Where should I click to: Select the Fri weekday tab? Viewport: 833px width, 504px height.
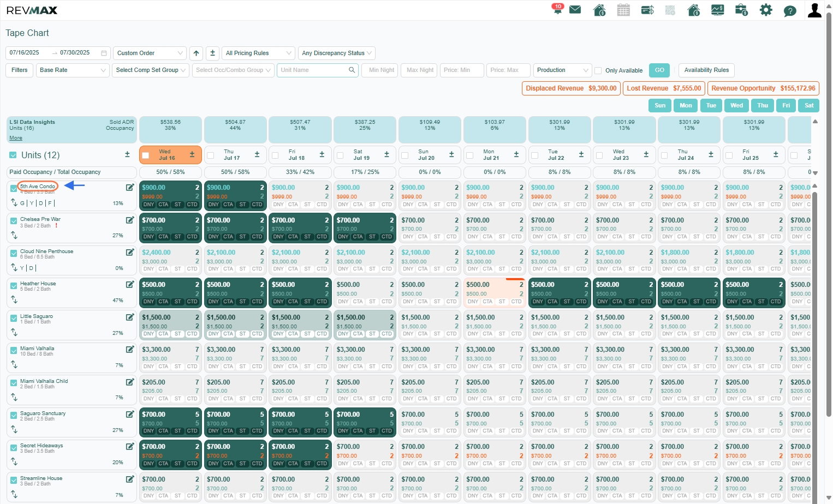786,105
